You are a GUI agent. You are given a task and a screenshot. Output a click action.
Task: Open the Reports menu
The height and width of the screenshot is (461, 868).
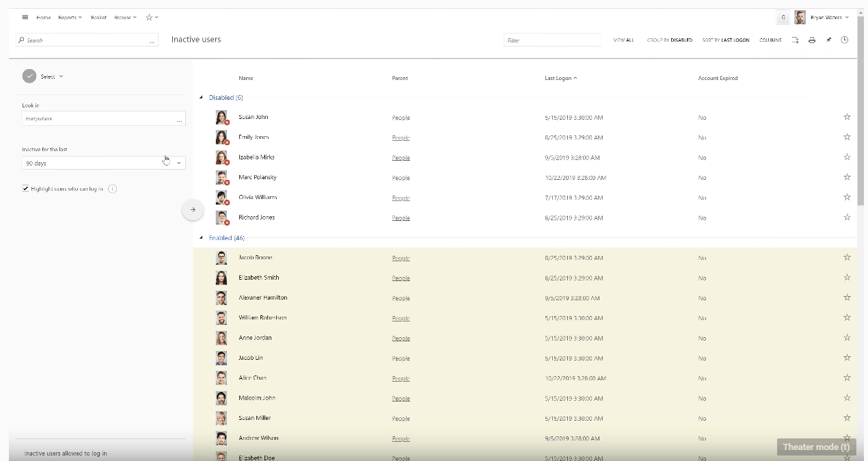coord(70,17)
